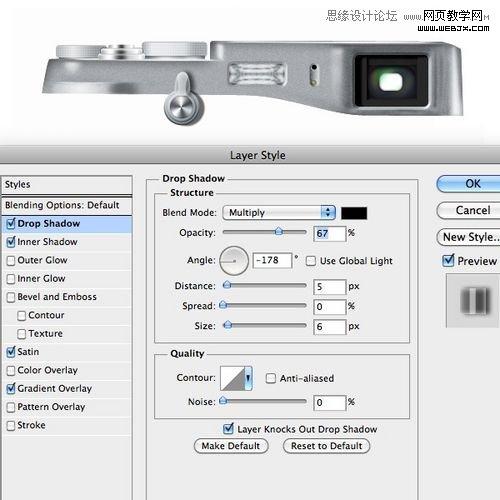Enable the Outer Glow effect
This screenshot has width=500, height=500.
pyautogui.click(x=11, y=260)
